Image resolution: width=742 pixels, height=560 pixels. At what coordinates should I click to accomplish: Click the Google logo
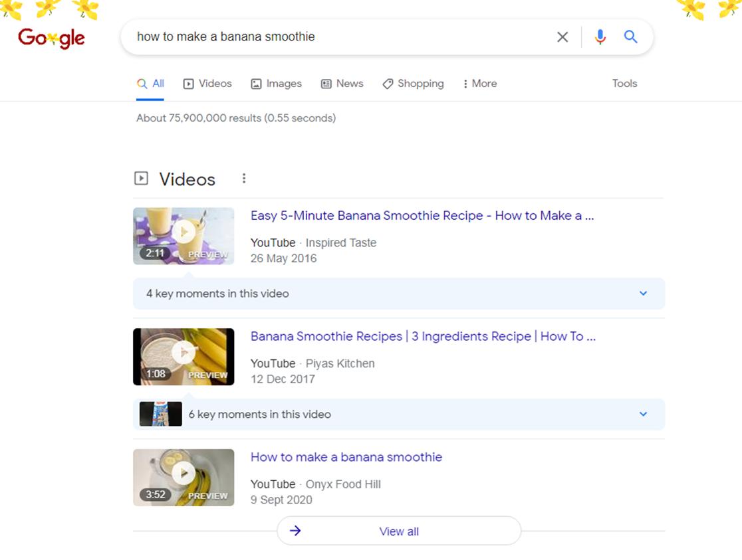tap(51, 38)
